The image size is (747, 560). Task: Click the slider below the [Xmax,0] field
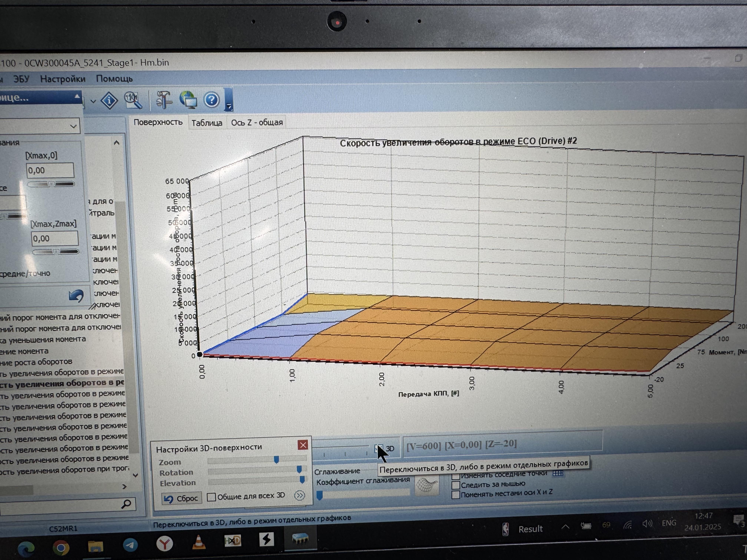[51, 184]
